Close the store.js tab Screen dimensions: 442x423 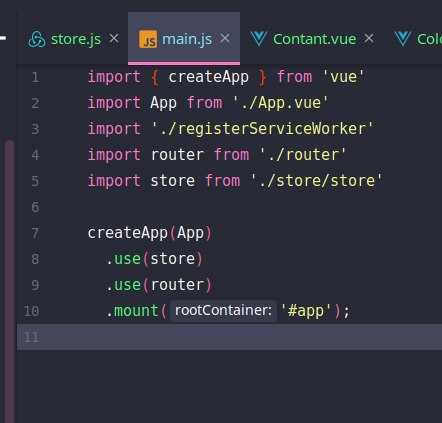(114, 38)
